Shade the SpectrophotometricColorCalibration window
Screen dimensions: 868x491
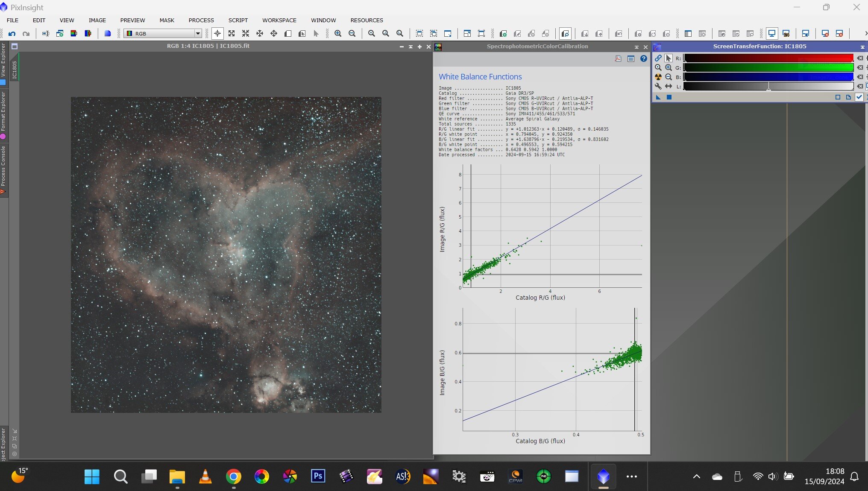click(x=636, y=47)
